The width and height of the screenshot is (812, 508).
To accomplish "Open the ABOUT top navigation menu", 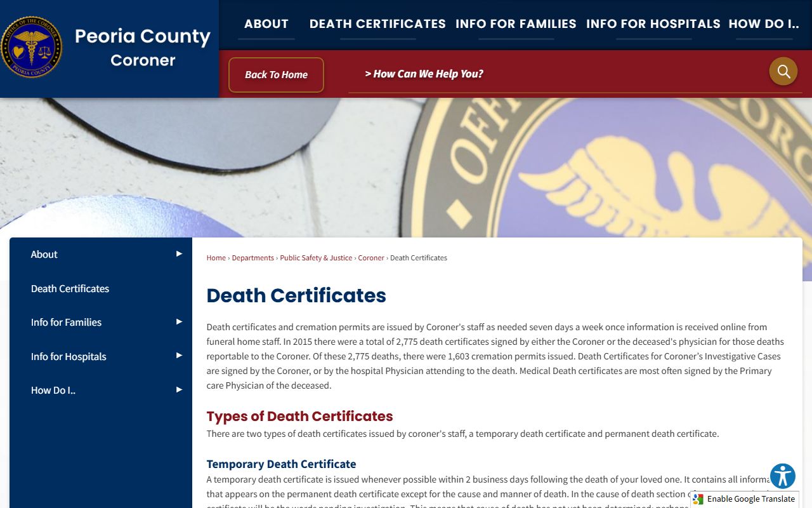I will pos(266,24).
